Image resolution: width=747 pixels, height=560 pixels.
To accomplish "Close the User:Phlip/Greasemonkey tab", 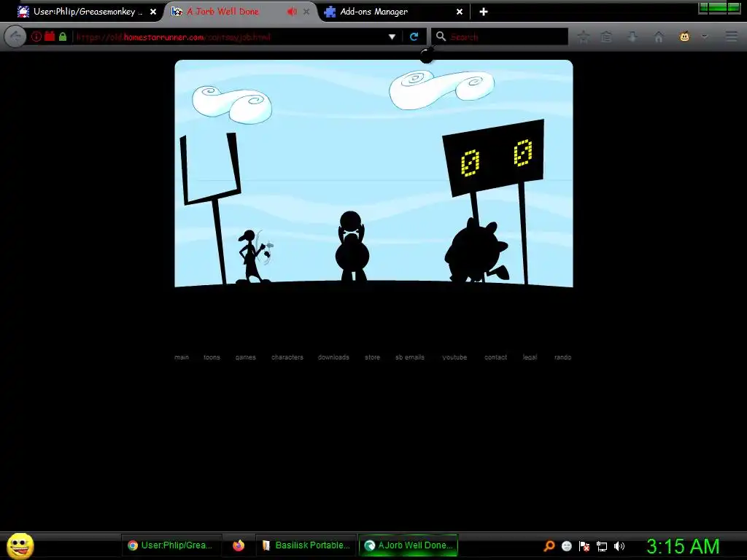I will [x=153, y=12].
